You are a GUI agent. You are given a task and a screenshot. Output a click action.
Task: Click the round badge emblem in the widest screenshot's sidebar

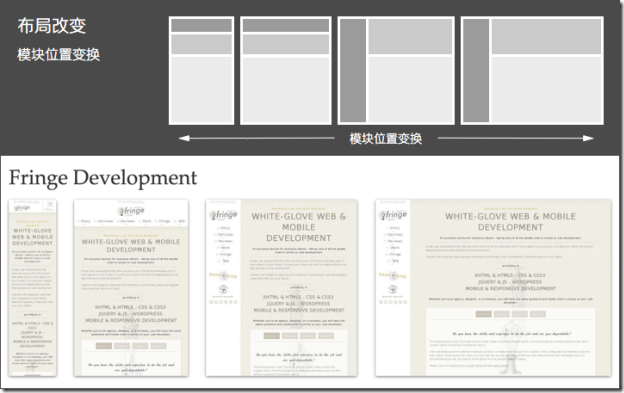392,289
